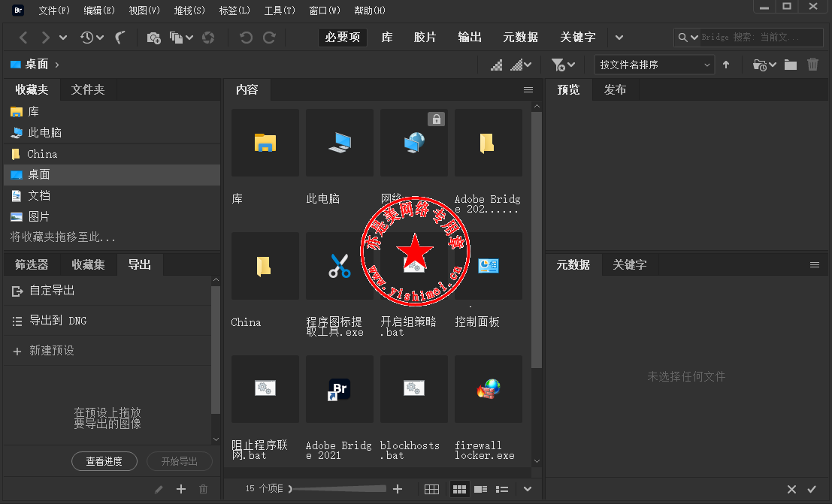Add new export preset with plus icon

[181, 489]
